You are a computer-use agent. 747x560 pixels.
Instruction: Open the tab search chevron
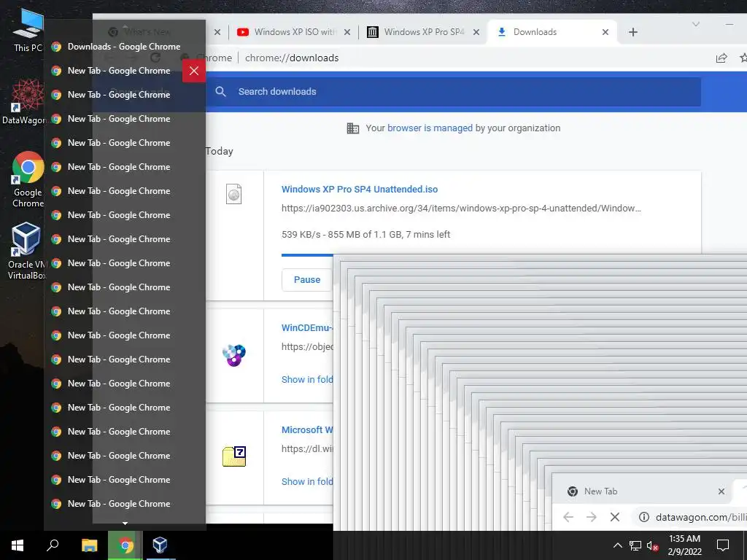tap(695, 24)
